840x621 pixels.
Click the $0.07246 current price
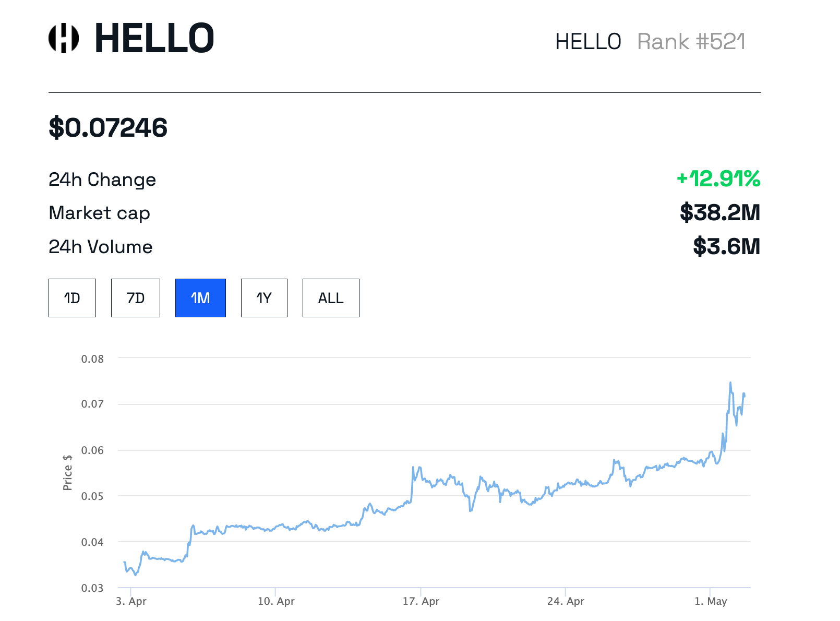click(108, 128)
